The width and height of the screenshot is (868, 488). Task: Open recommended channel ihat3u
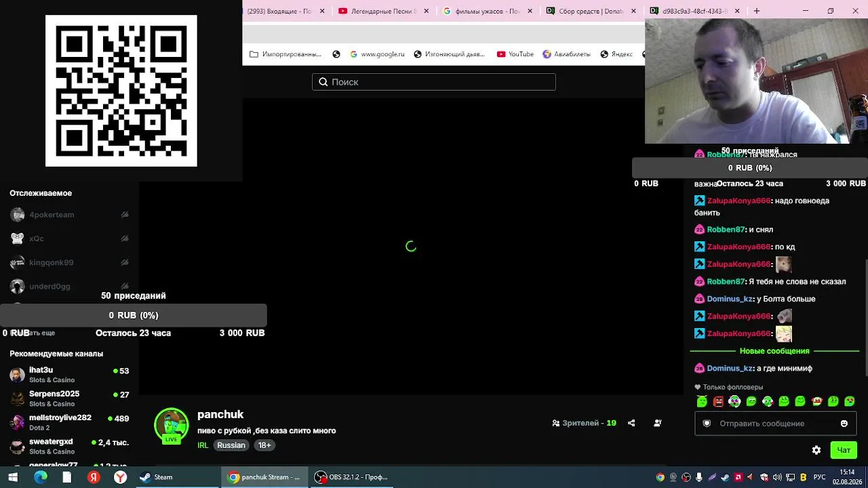(69, 375)
